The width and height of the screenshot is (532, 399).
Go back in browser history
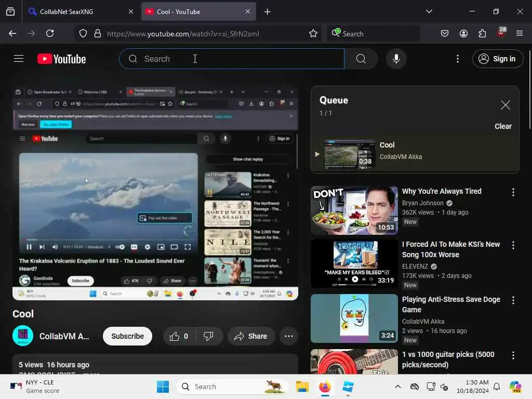tap(12, 33)
